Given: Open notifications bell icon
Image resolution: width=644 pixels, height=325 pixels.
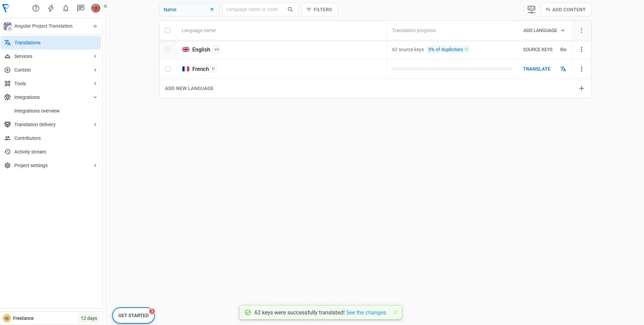Looking at the screenshot, I should click(x=66, y=9).
